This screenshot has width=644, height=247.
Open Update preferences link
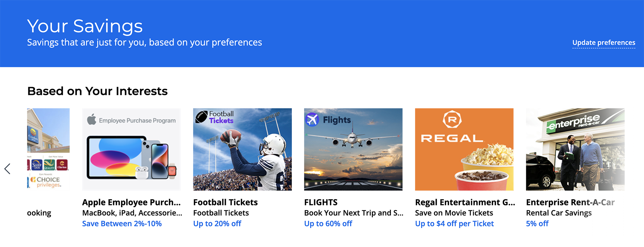click(604, 43)
